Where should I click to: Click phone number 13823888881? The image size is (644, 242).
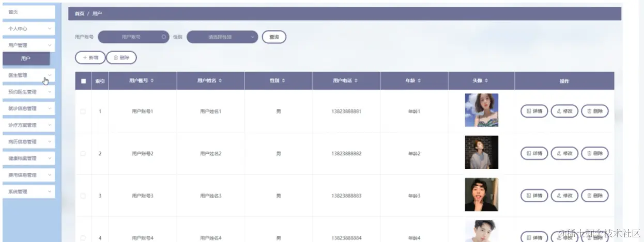(x=346, y=111)
